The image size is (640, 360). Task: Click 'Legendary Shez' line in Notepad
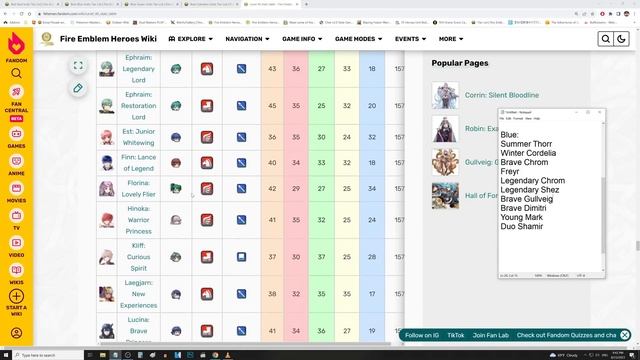click(530, 190)
